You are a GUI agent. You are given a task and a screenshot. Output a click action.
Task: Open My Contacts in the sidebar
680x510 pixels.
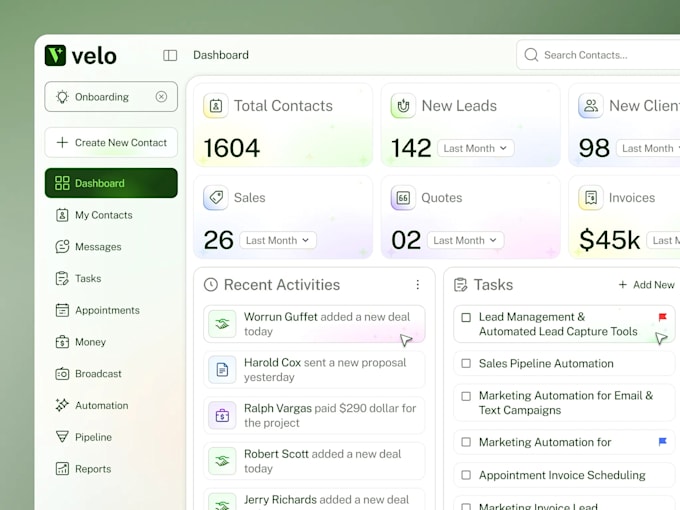111,215
